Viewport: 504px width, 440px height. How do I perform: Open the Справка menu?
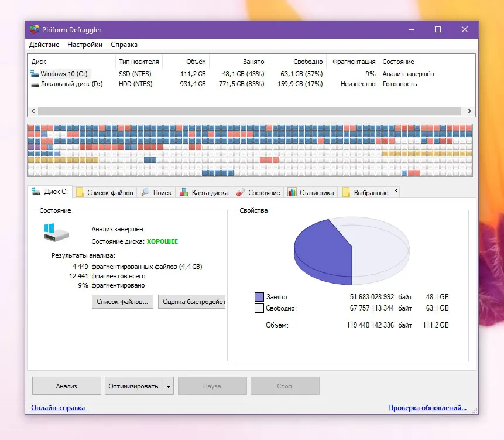click(124, 45)
